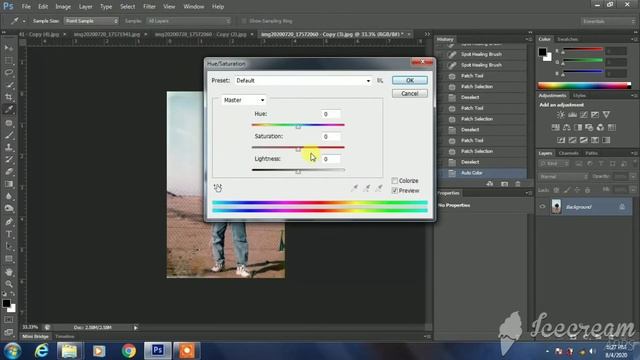Click the Saturation slider handle
The image size is (640, 360).
click(x=298, y=149)
